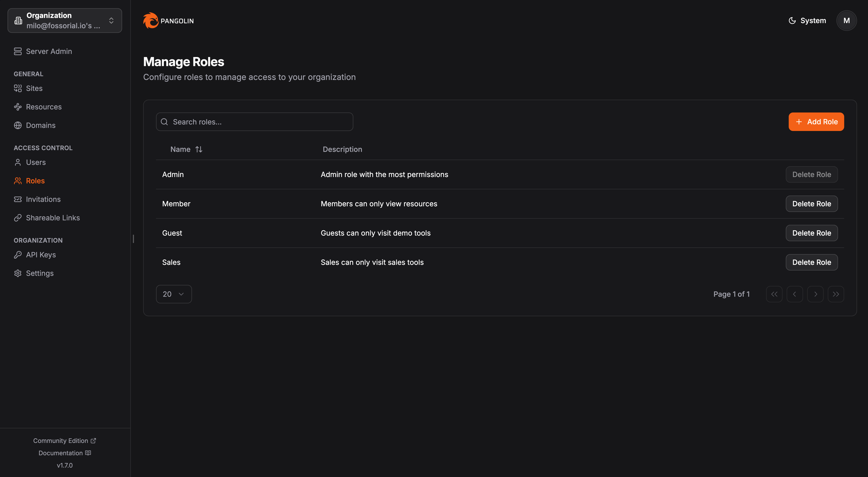Click the Shareable Links chain icon
Viewport: 868px width, 477px height.
18,218
